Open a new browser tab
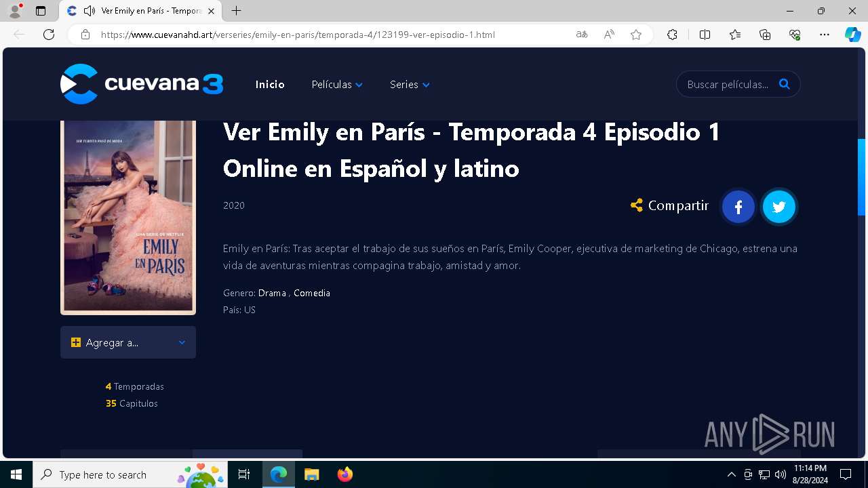The height and width of the screenshot is (488, 868). pos(236,11)
